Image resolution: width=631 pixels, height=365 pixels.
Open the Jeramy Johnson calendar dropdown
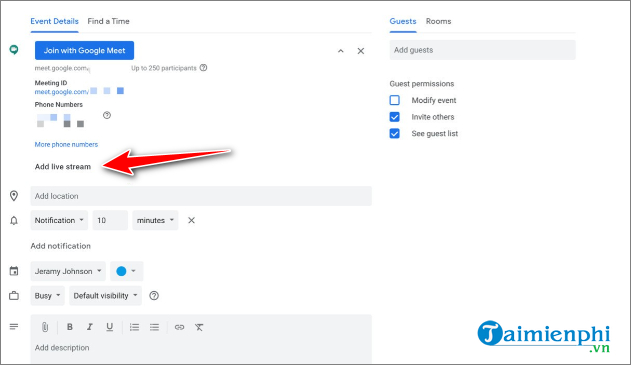coord(68,271)
